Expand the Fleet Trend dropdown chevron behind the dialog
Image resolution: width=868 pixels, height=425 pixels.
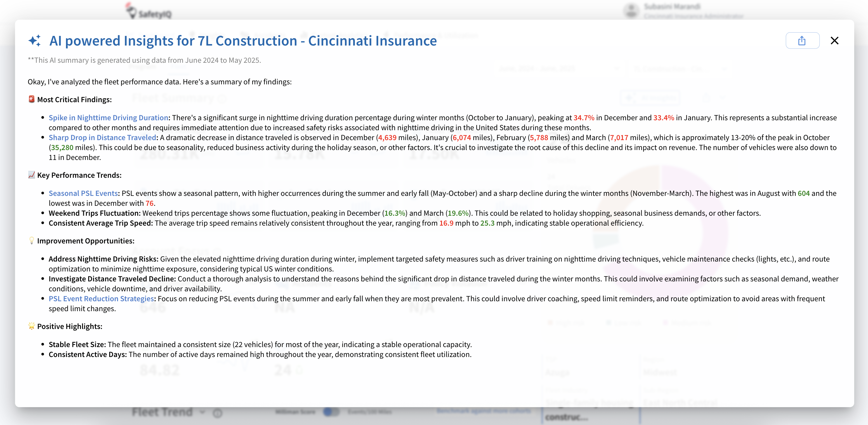(x=202, y=412)
